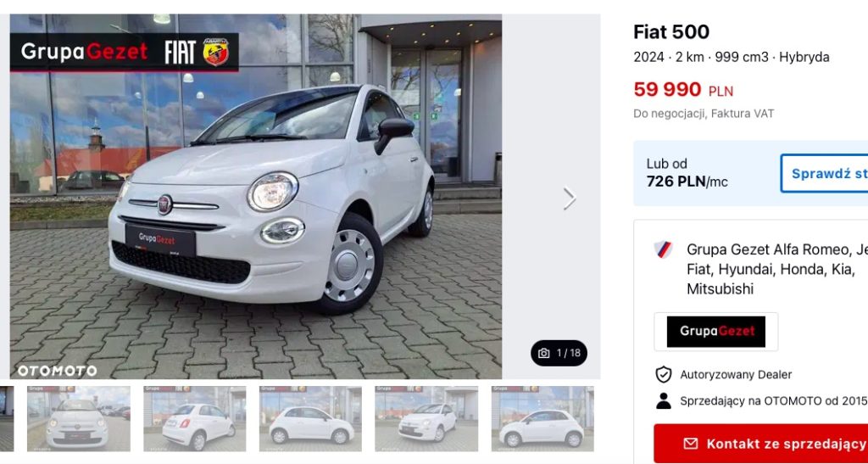Image resolution: width=868 pixels, height=464 pixels.
Task: Select the front angle thumbnail near the entrance
Action: [426, 418]
